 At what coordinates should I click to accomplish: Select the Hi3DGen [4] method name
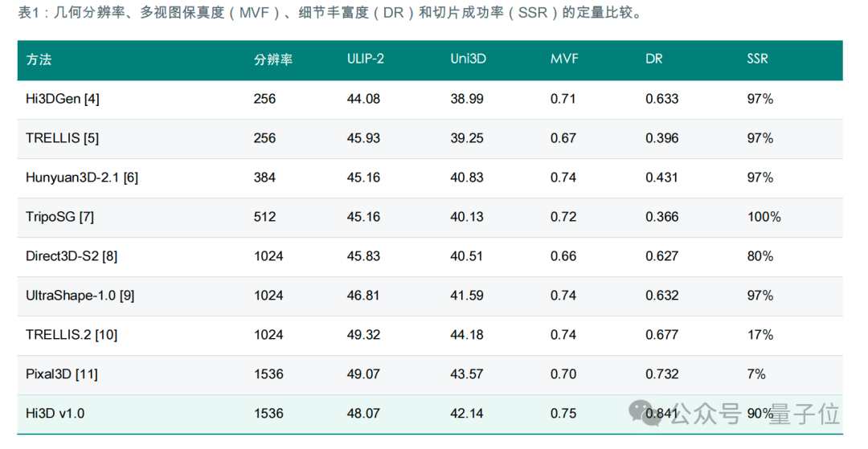click(63, 99)
